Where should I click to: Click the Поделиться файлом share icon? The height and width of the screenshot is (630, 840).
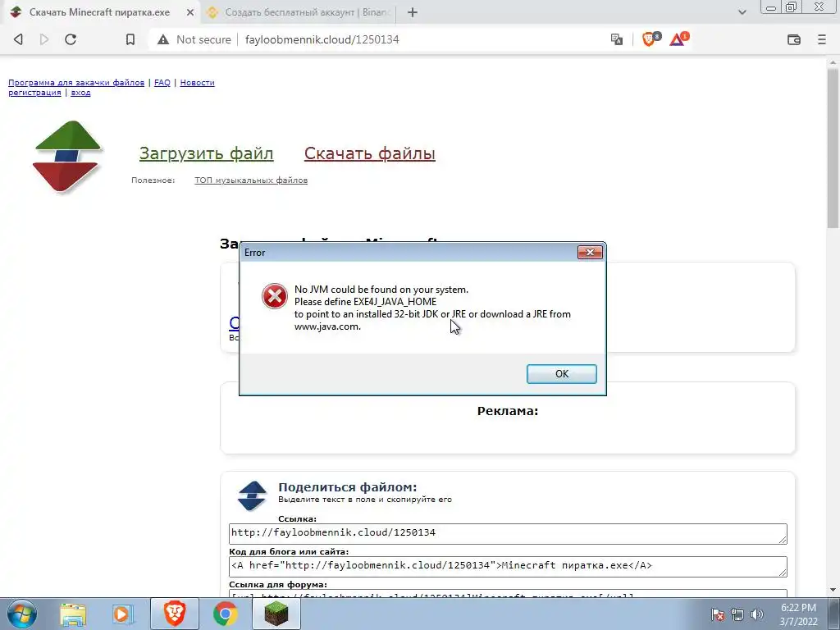point(252,495)
